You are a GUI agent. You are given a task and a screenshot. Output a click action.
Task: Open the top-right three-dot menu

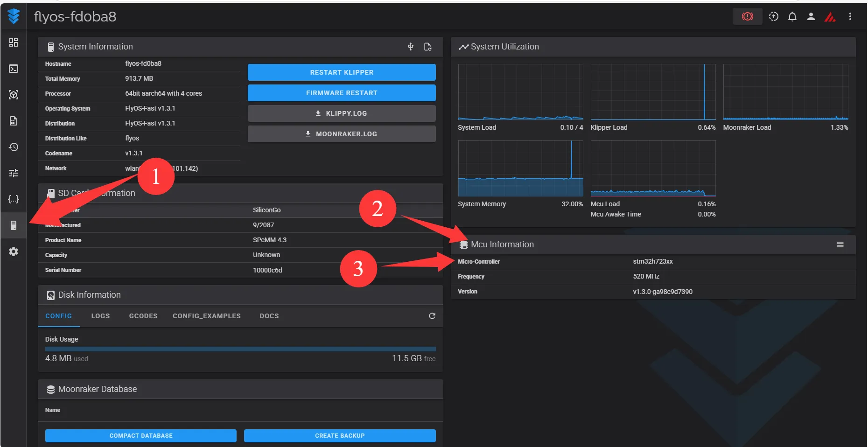tap(850, 17)
